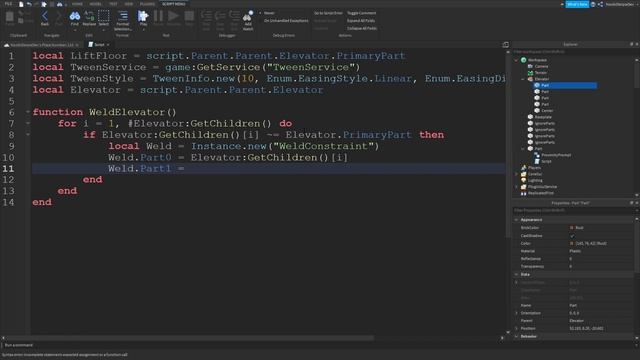Collapse the Workspace tree node
The width and height of the screenshot is (640, 360).
pyautogui.click(x=516, y=60)
